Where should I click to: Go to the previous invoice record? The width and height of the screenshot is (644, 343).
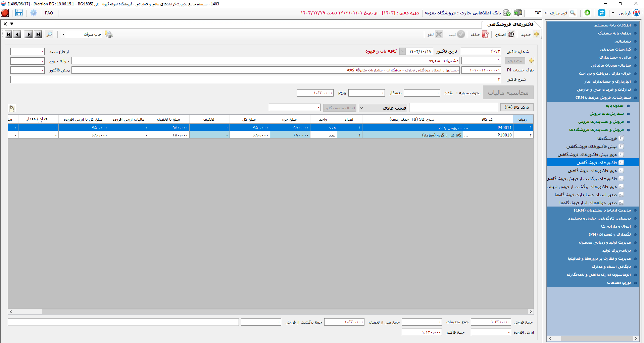point(17,34)
